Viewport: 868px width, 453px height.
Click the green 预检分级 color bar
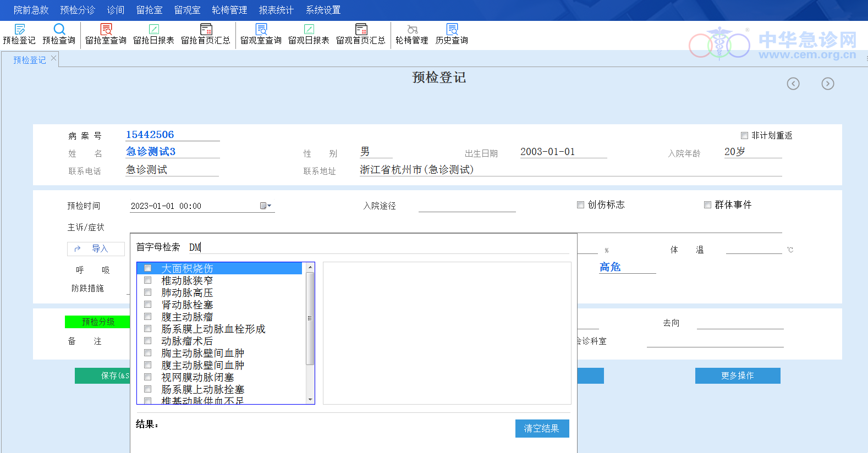coord(98,322)
